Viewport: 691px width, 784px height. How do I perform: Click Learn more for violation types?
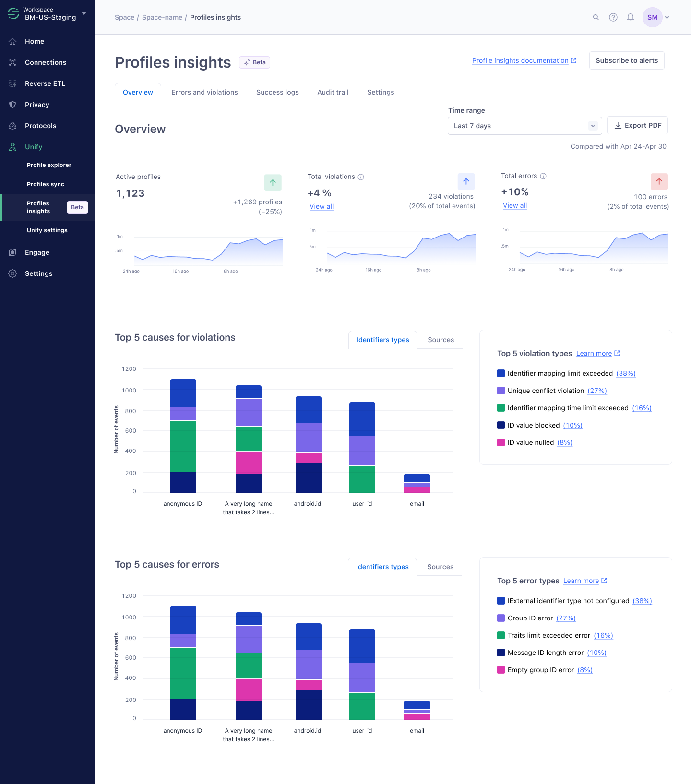pyautogui.click(x=598, y=353)
